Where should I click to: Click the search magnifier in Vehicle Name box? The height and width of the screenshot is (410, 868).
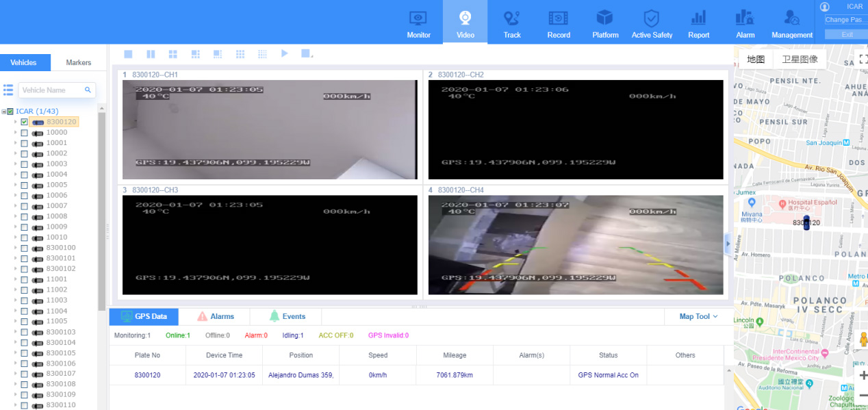coord(88,90)
